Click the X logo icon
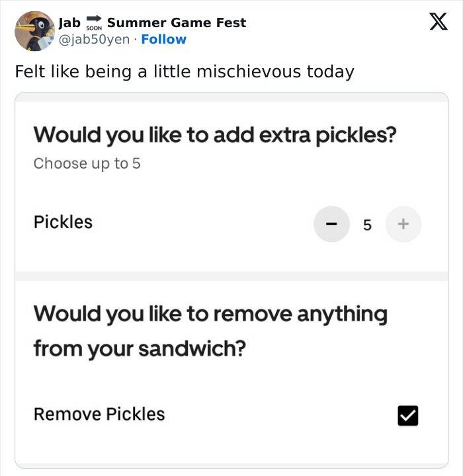This screenshot has height=476, width=463. (434, 22)
